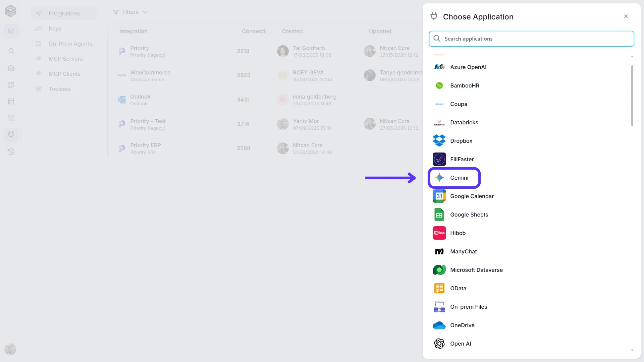
Task: Select Azure OpenAI application icon
Action: (x=439, y=67)
